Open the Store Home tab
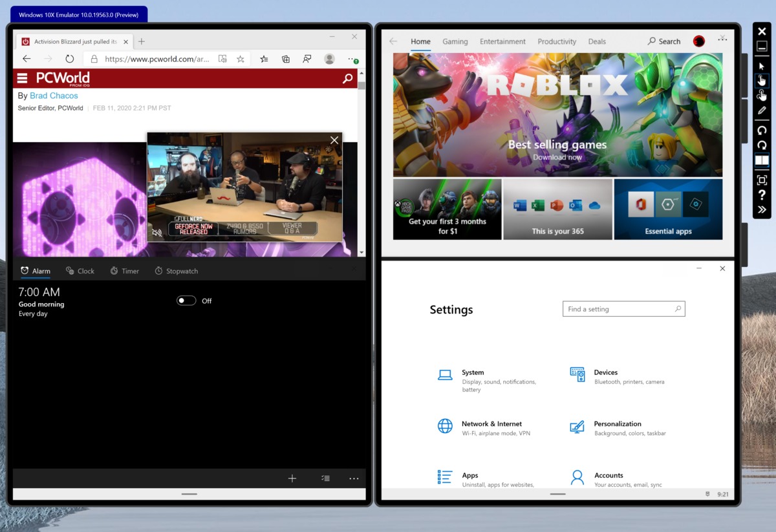The image size is (776, 532). click(x=420, y=41)
